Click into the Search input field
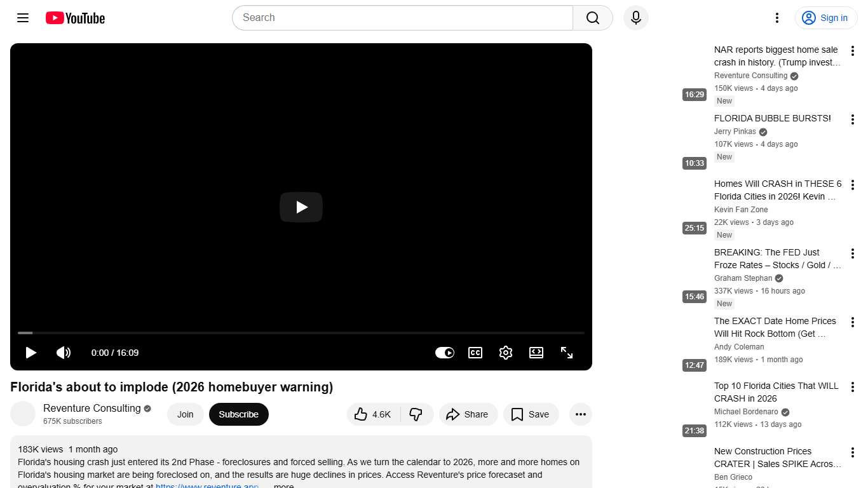The image size is (868, 488). [403, 18]
